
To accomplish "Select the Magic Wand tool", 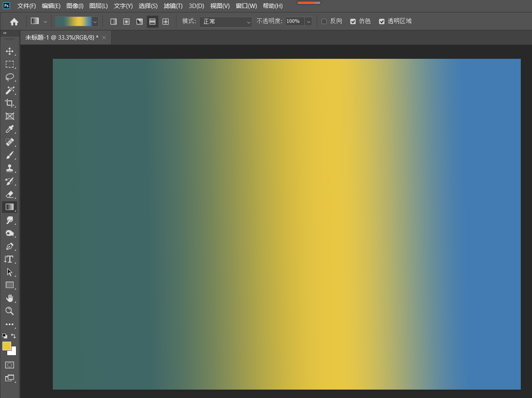I will coord(10,90).
